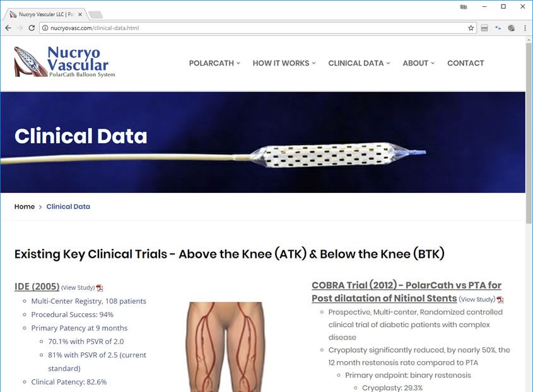Click the browser back arrow
This screenshot has height=392, width=533.
[x=8, y=28]
